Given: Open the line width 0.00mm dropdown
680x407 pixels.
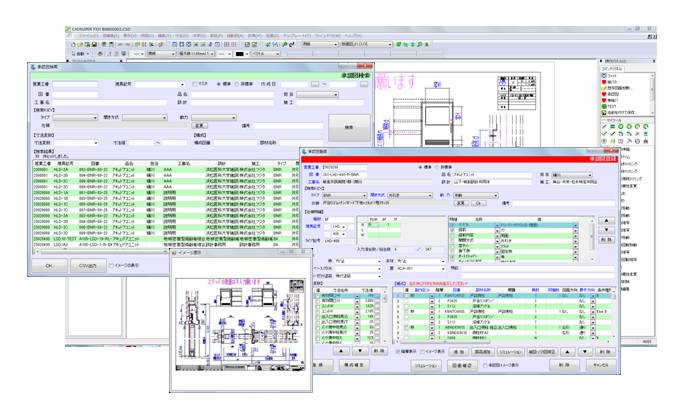Looking at the screenshot, I should click(197, 54).
